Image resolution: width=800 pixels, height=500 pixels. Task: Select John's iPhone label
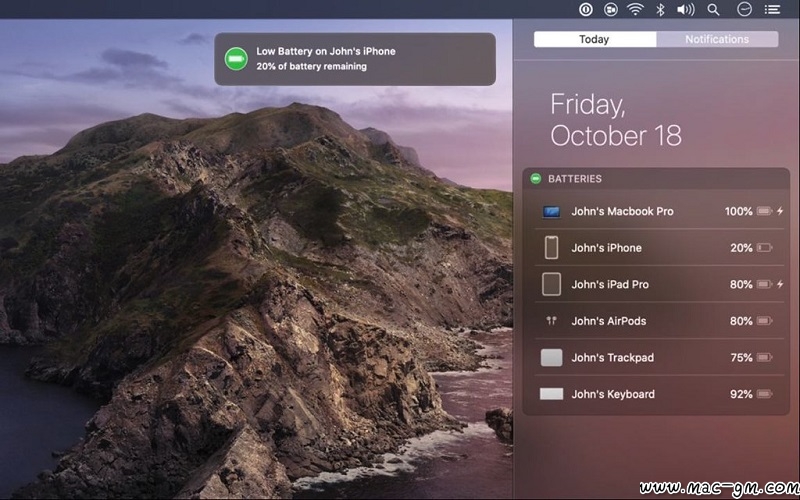click(607, 248)
